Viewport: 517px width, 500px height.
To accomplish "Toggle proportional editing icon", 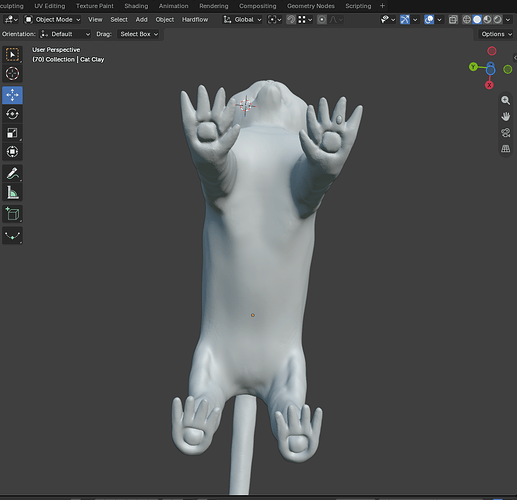I will (322, 20).
